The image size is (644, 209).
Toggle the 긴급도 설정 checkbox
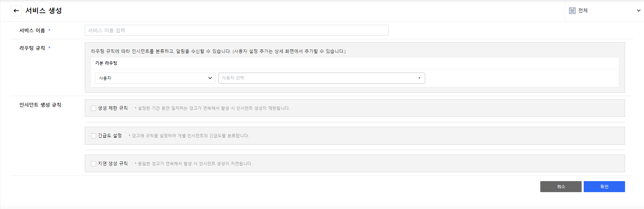[x=93, y=136]
